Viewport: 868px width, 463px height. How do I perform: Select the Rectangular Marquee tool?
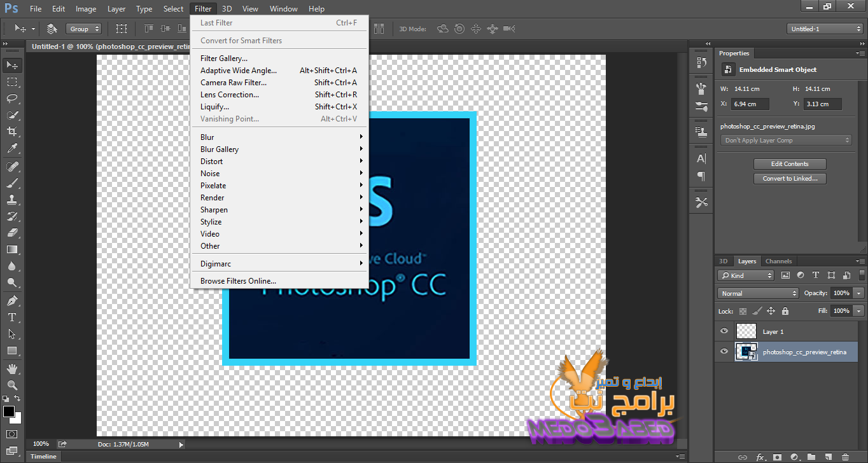tap(12, 82)
